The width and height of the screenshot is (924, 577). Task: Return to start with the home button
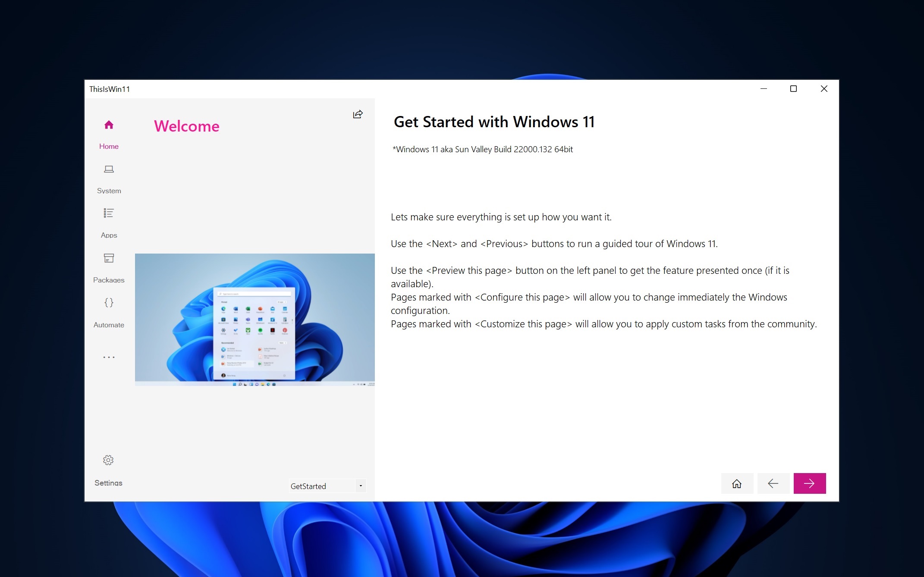point(737,483)
